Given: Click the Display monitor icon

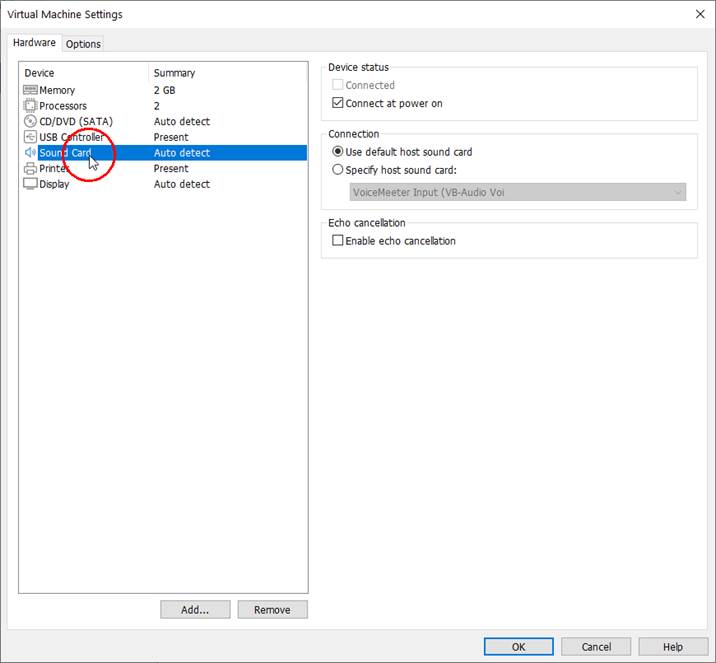Looking at the screenshot, I should pos(30,184).
